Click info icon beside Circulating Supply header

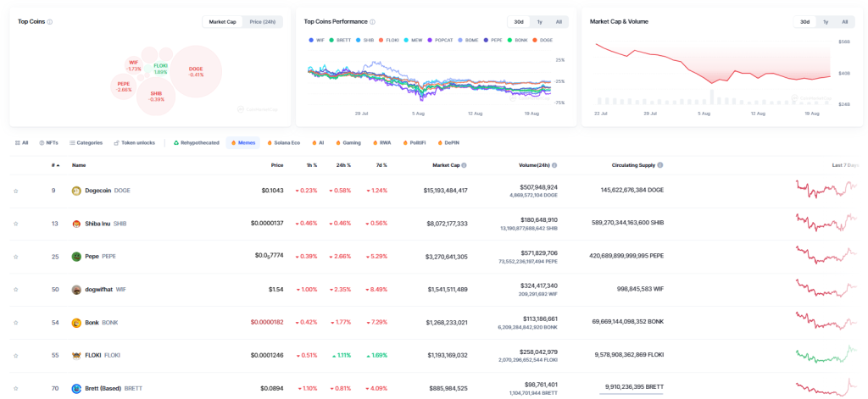click(x=660, y=165)
